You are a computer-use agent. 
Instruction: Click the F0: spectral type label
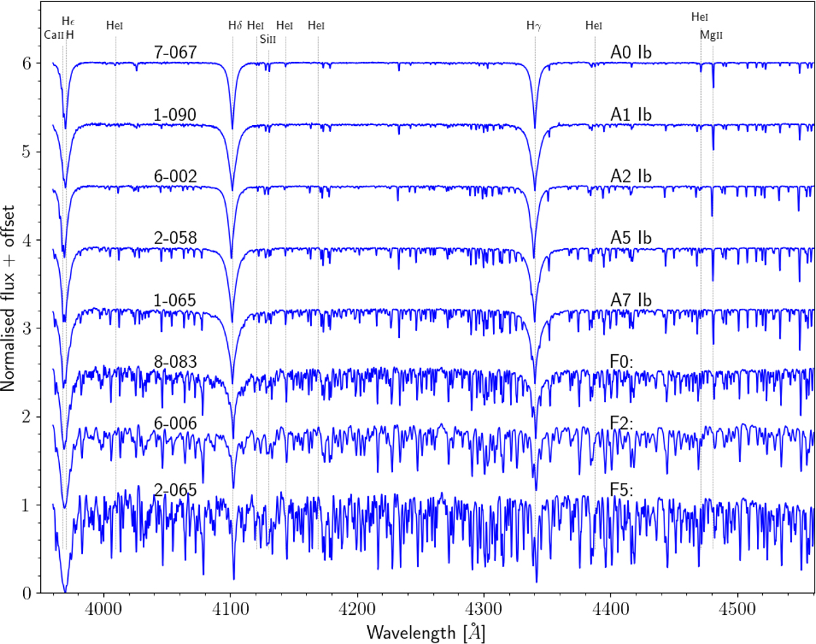click(x=622, y=362)
